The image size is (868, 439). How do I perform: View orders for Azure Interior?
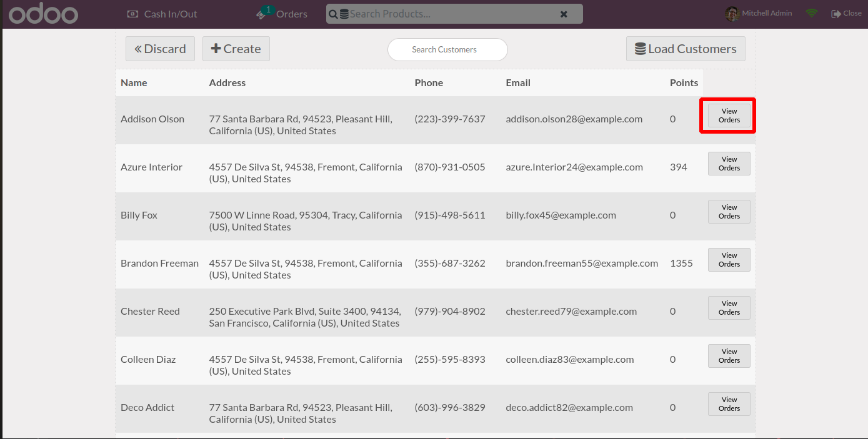click(x=729, y=164)
